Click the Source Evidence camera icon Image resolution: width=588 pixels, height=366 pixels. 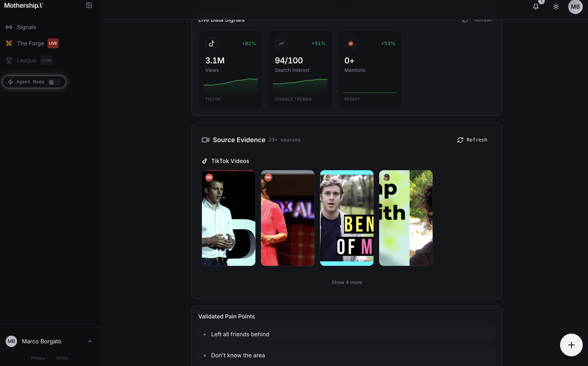click(x=205, y=140)
